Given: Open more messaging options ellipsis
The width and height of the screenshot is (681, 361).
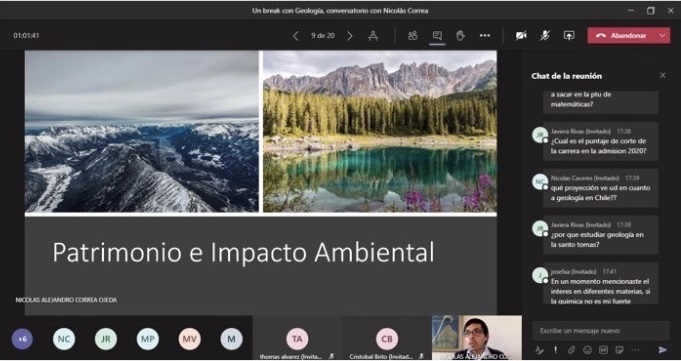Looking at the screenshot, I should [635, 350].
